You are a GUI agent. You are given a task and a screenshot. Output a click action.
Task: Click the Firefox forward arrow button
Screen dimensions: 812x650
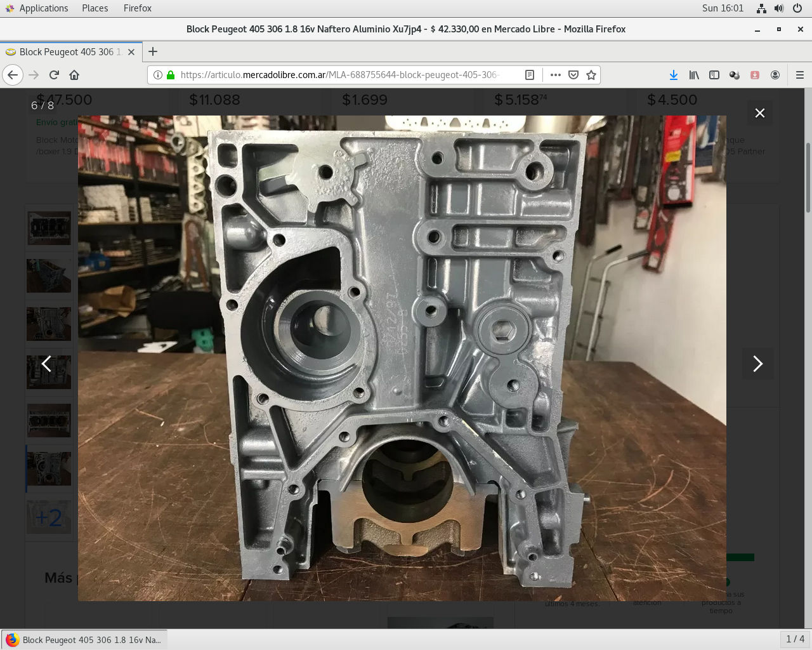click(34, 75)
